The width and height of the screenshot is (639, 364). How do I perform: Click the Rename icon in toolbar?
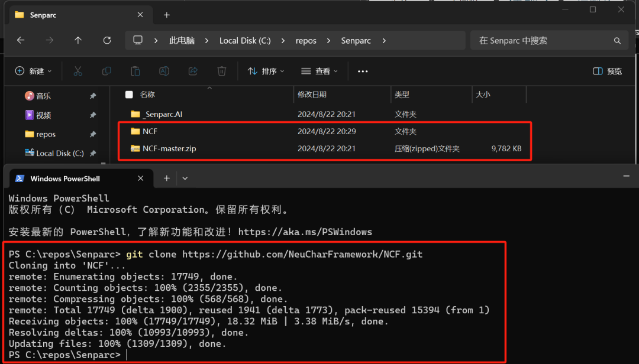[164, 71]
